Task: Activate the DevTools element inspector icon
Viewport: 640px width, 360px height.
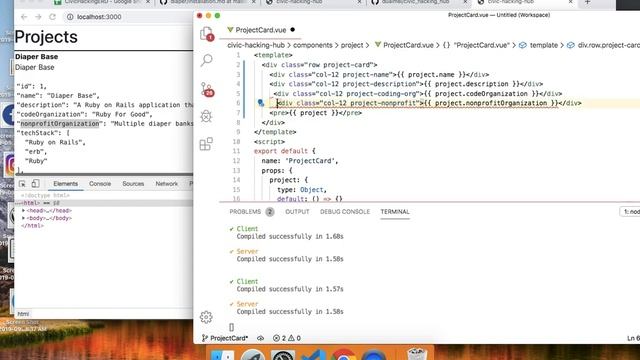Action: (22, 184)
